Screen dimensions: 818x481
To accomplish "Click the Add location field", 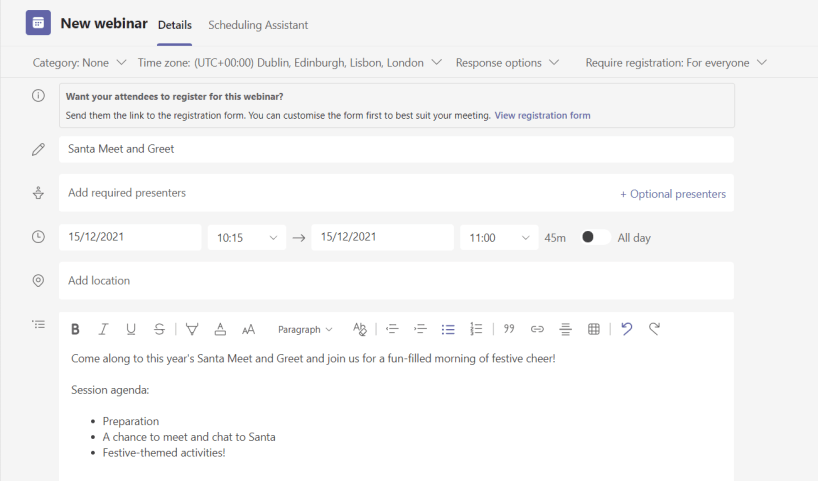I will click(395, 281).
